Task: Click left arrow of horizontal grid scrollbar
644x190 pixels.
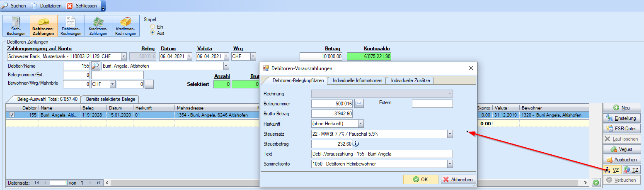Action: click(107, 183)
